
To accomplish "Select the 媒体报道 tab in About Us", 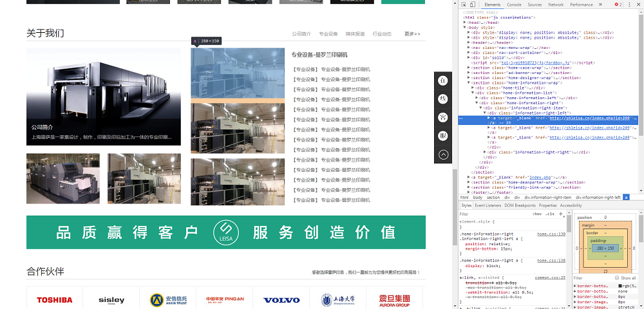I will pos(355,34).
